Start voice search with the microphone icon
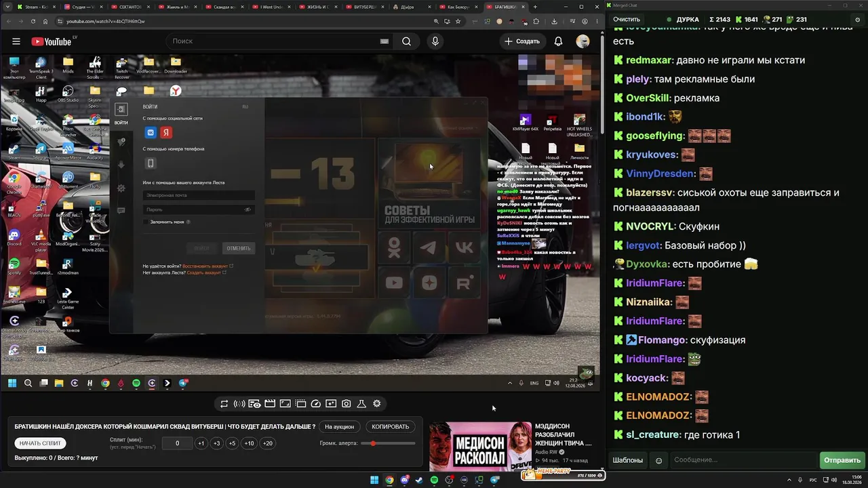The image size is (868, 488). click(435, 41)
